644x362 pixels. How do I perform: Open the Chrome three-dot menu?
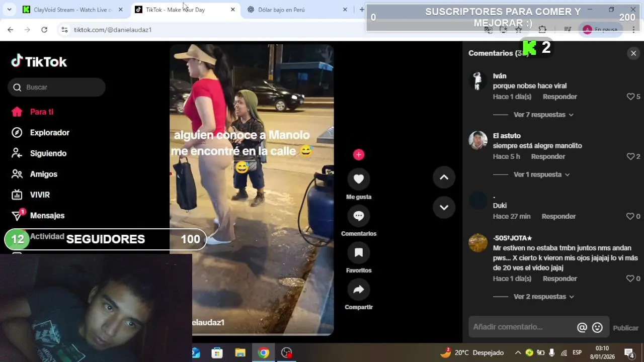pyautogui.click(x=633, y=30)
